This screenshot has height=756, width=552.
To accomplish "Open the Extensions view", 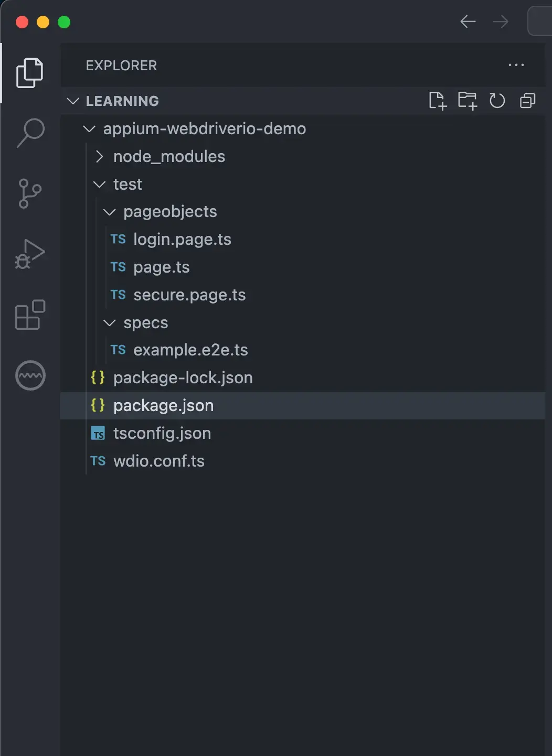I will click(30, 315).
